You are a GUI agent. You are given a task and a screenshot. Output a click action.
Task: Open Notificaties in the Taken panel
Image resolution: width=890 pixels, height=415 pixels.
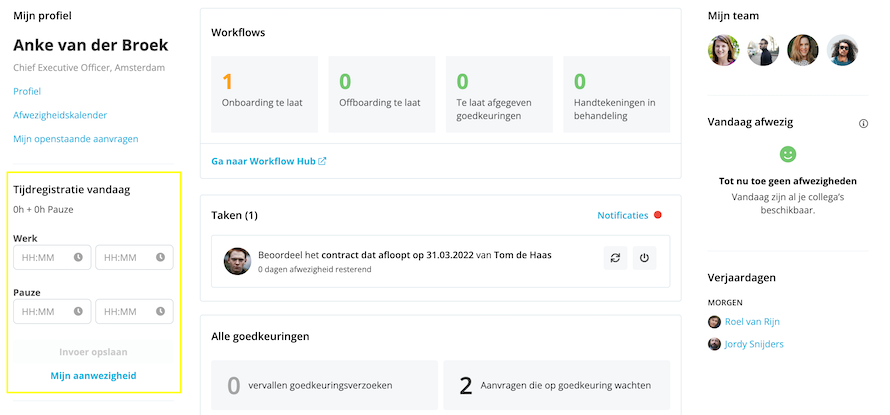[622, 215]
